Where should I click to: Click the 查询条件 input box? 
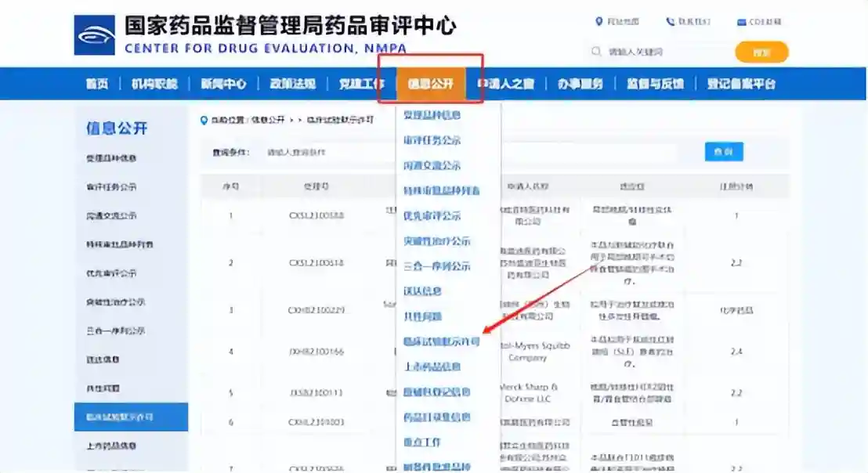point(470,152)
